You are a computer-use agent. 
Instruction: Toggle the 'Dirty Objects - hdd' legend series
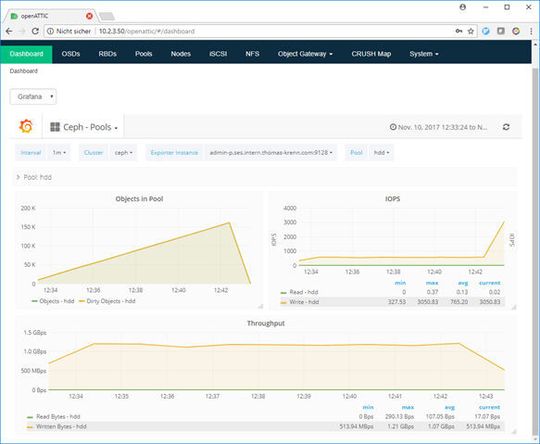click(x=111, y=301)
